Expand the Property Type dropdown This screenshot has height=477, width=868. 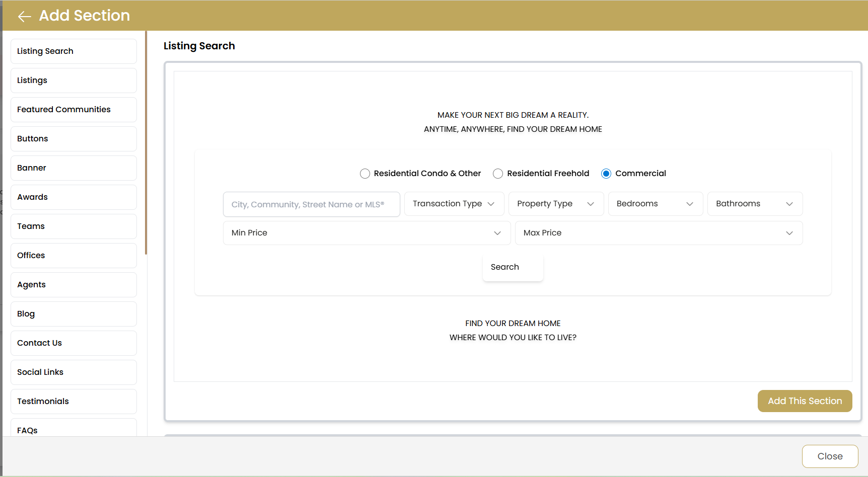pyautogui.click(x=555, y=203)
